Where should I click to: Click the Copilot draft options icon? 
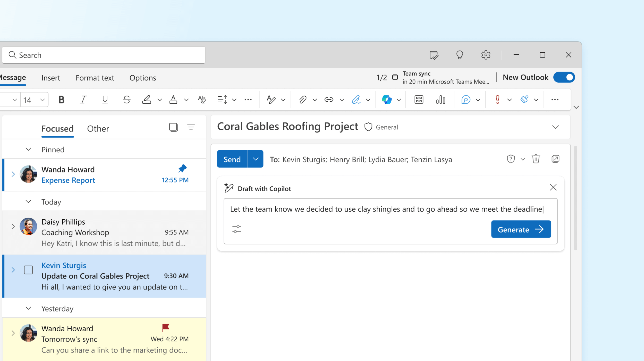(x=237, y=229)
